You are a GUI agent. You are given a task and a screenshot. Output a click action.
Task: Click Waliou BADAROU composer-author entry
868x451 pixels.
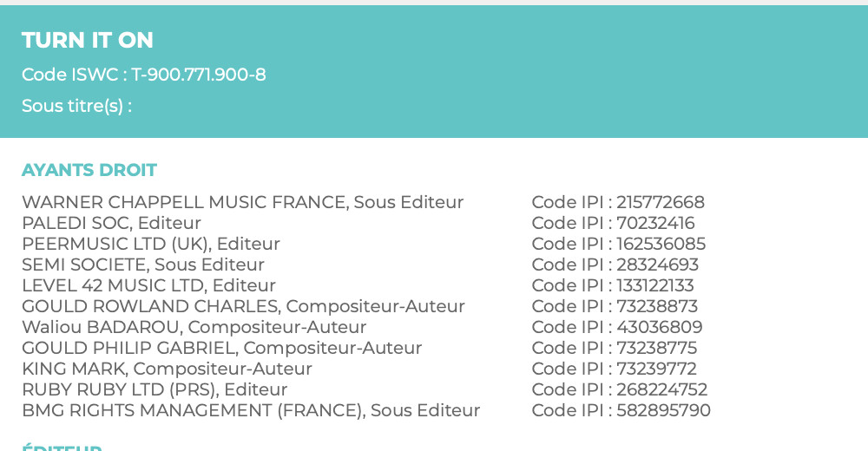(194, 327)
